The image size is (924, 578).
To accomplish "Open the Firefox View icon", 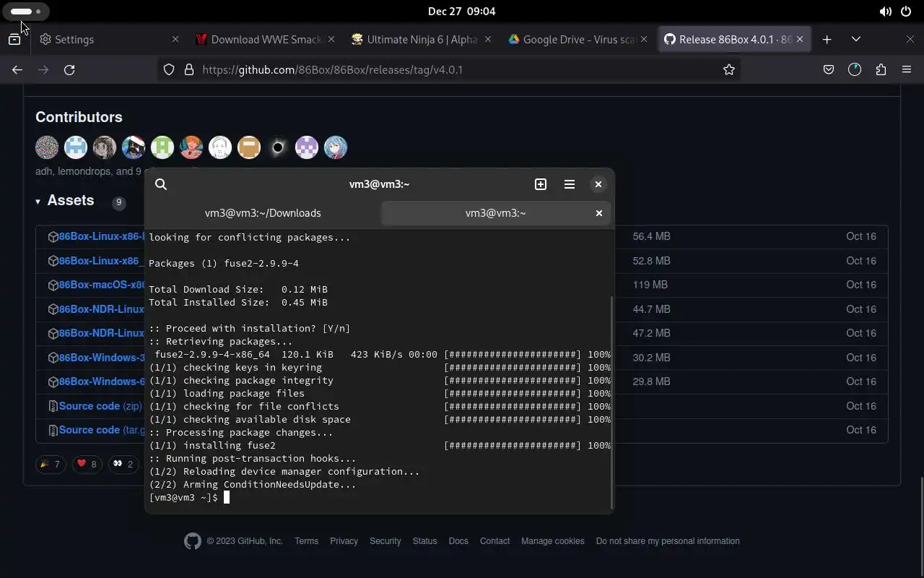I will pos(14,40).
